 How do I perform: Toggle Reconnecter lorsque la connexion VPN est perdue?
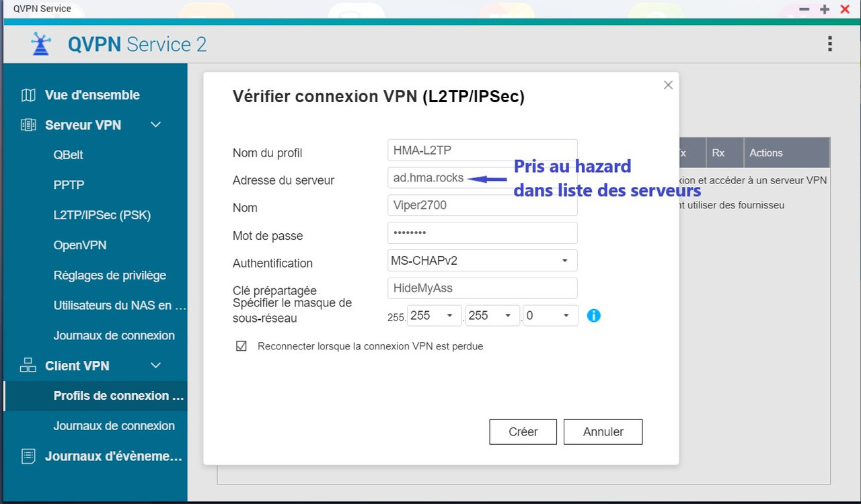click(x=241, y=346)
